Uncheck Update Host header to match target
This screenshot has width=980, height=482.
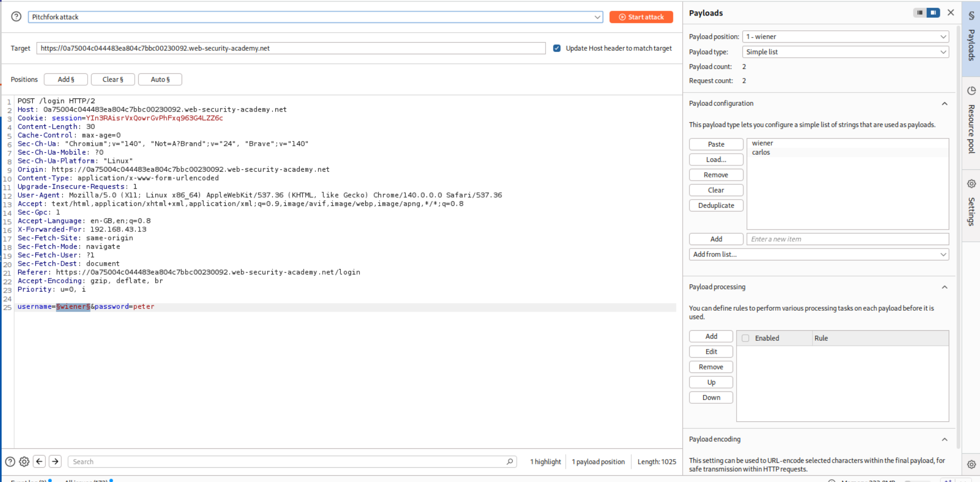[x=557, y=48]
